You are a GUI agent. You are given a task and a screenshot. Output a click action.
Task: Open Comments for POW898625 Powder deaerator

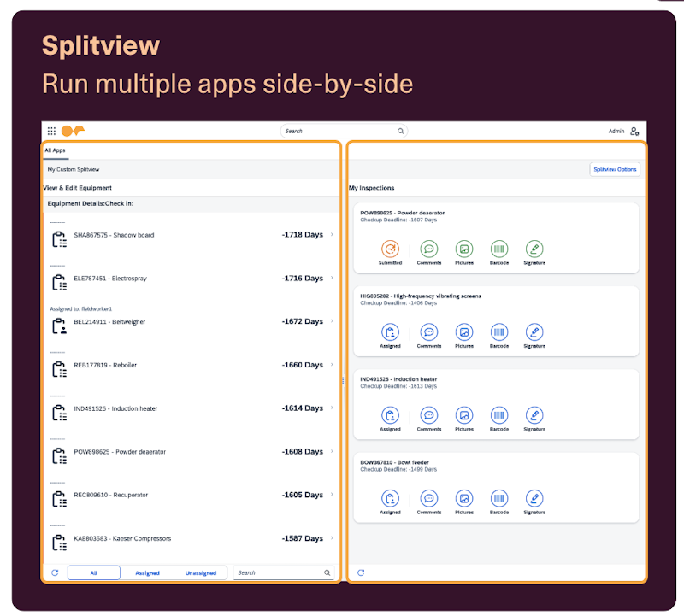tap(429, 249)
